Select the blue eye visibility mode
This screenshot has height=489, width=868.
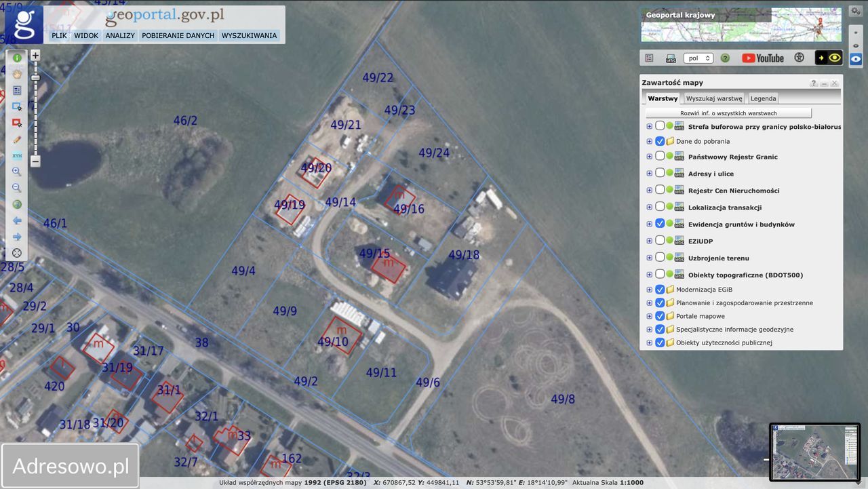tap(856, 58)
